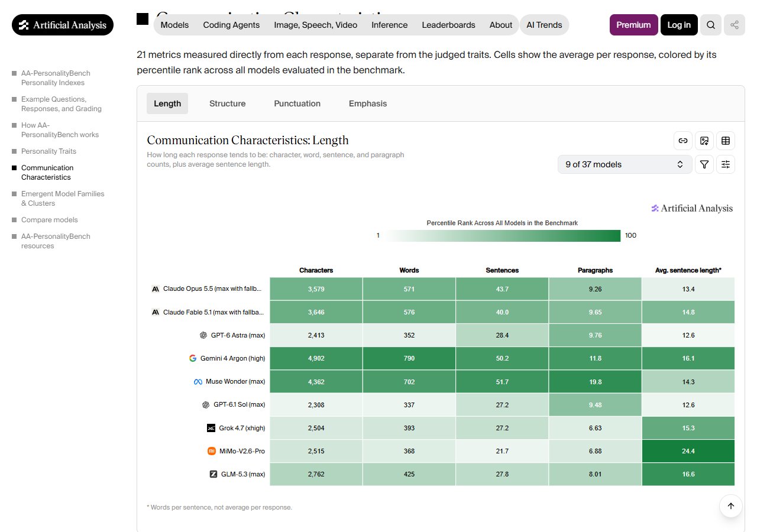Open the filter funnel icon

(x=704, y=164)
